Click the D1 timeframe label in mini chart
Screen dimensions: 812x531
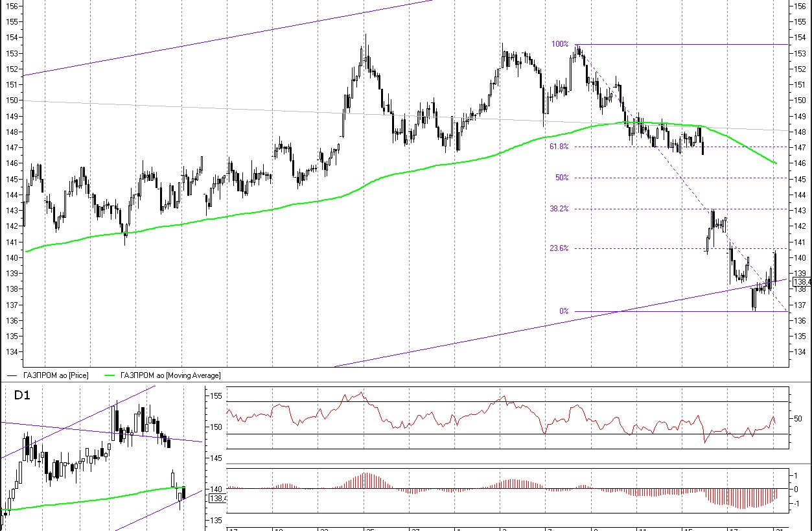coord(23,395)
